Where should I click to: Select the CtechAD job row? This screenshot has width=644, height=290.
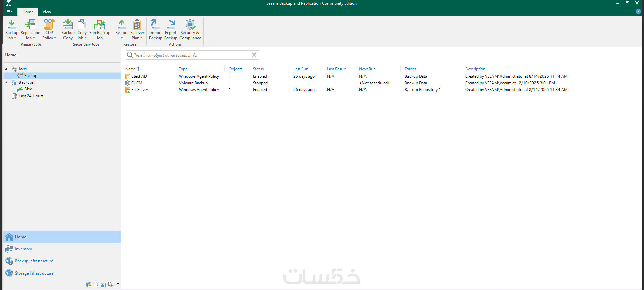[347, 76]
